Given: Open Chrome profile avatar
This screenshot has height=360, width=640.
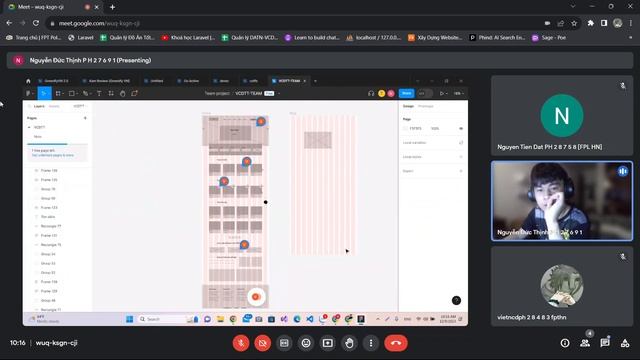Looking at the screenshot, I should pyautogui.click(x=618, y=23).
